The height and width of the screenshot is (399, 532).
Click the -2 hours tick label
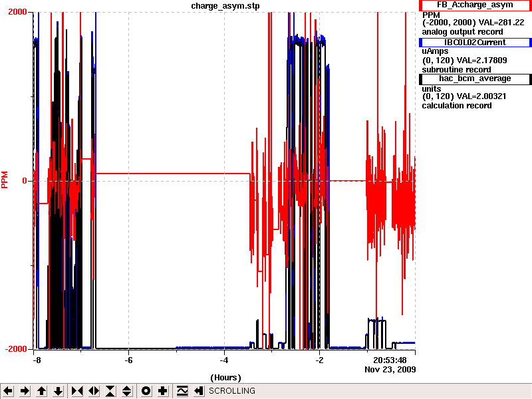(319, 360)
